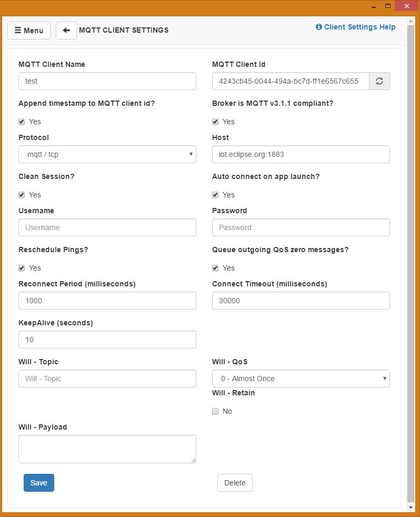Click the Delete button
Image resolution: width=420 pixels, height=517 pixels.
tap(235, 483)
